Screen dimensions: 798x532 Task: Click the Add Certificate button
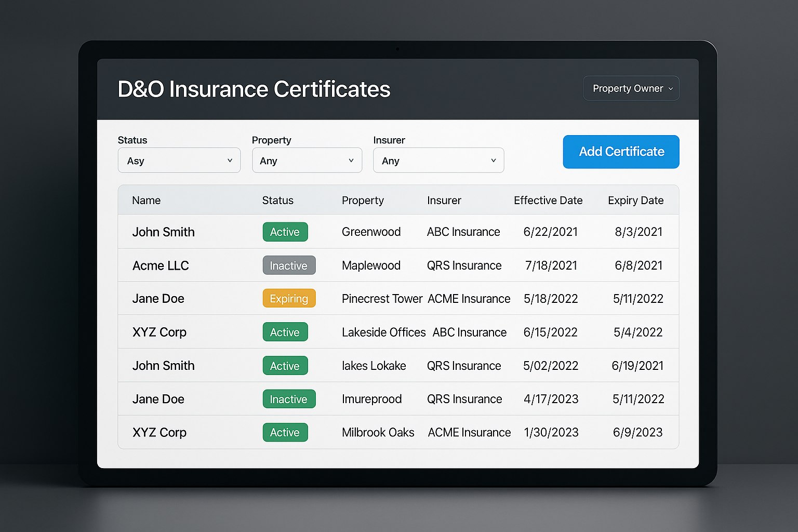tap(621, 152)
